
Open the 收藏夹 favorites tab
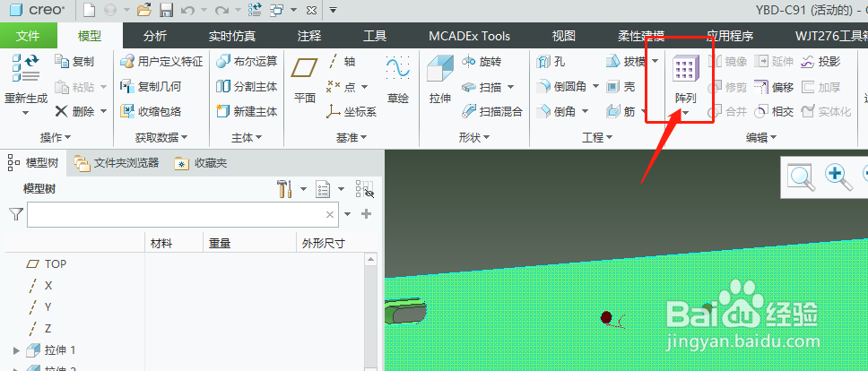tap(200, 162)
